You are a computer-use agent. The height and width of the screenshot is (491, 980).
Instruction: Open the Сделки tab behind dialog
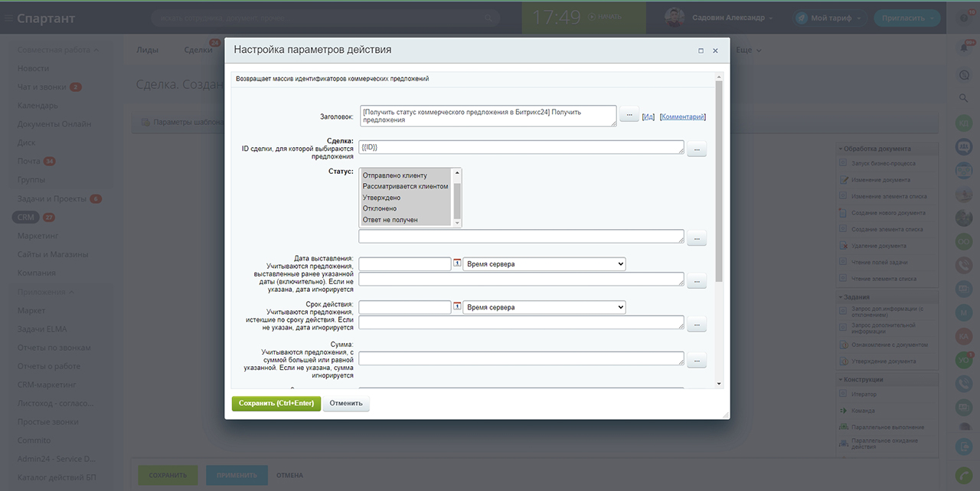click(198, 51)
